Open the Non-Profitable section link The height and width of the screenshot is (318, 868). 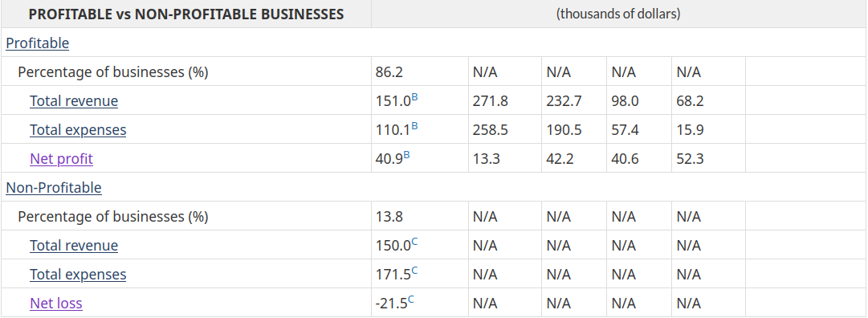[x=54, y=187]
